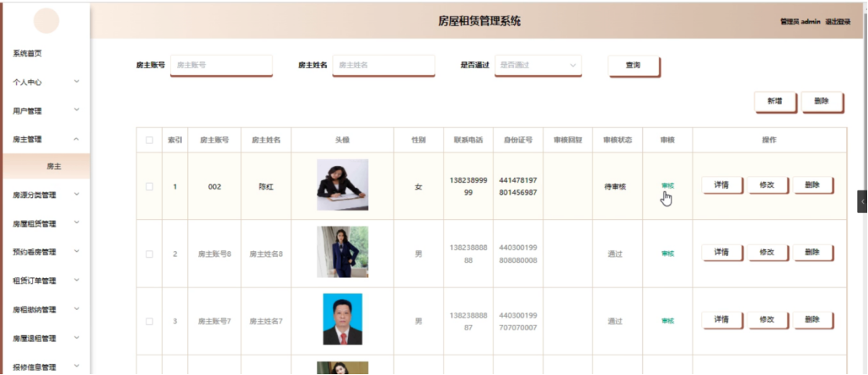Image resolution: width=868 pixels, height=375 pixels.
Task: Focus the 房主姓名 search input
Action: (384, 65)
